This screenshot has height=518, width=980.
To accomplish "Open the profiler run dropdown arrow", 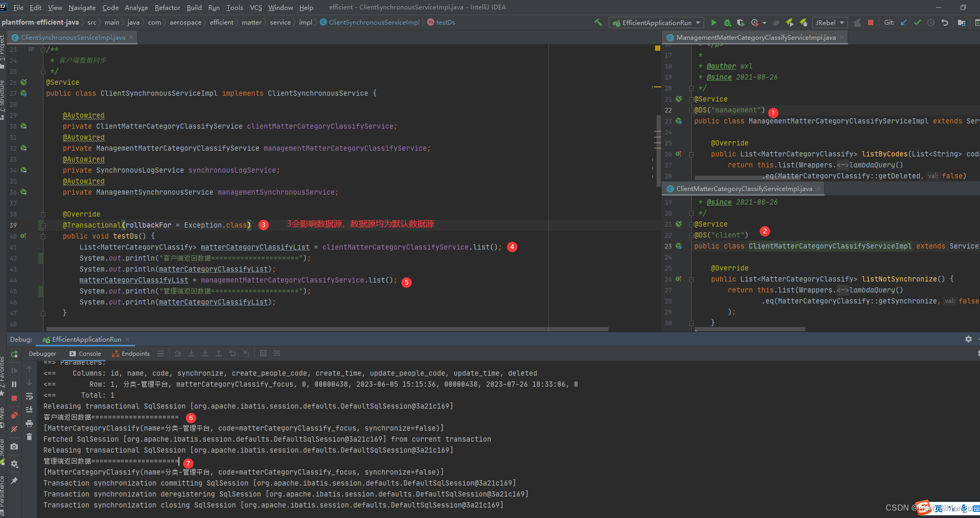I will 764,23.
